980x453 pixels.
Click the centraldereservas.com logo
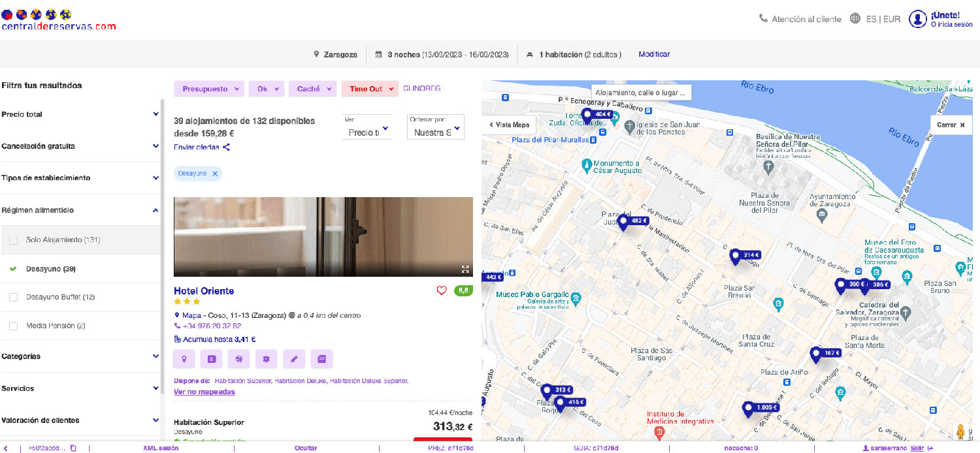pyautogui.click(x=59, y=20)
